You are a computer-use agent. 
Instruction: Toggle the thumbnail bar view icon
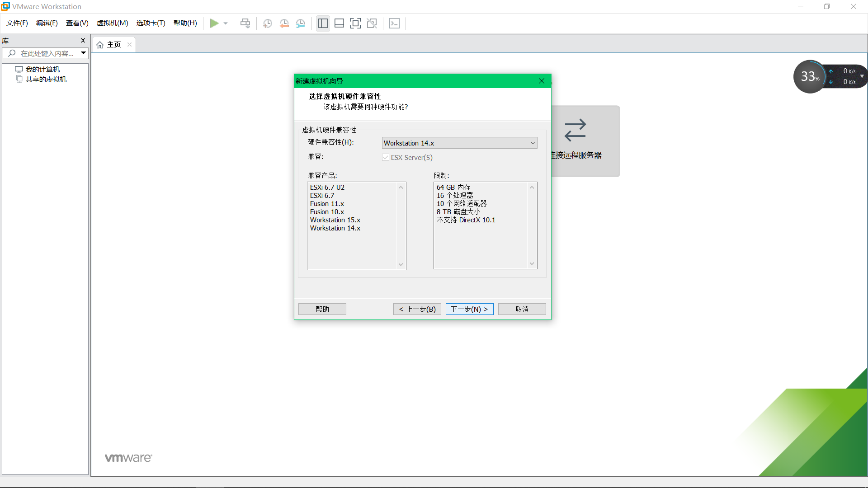pyautogui.click(x=339, y=23)
